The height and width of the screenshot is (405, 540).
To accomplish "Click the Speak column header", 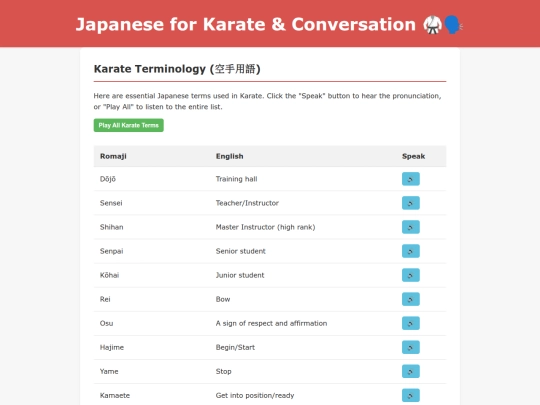I will [x=413, y=156].
